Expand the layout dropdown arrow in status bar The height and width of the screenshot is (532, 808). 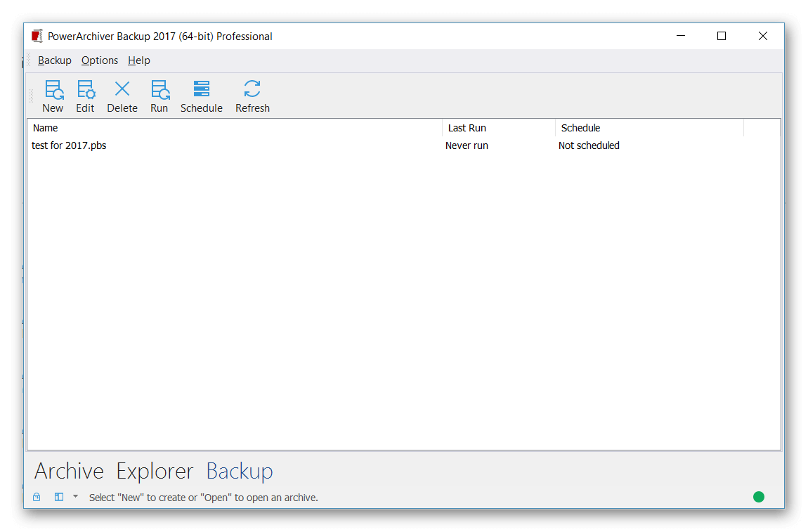pyautogui.click(x=75, y=496)
